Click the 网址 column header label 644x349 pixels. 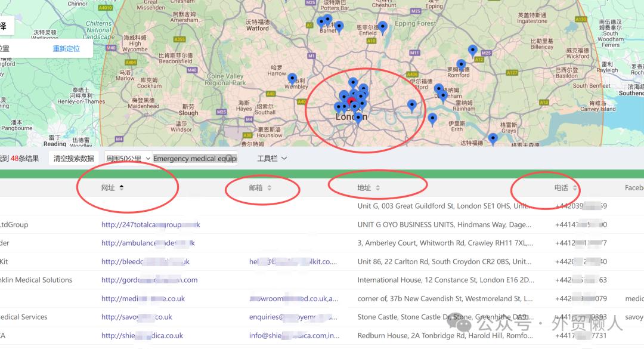pyautogui.click(x=108, y=188)
